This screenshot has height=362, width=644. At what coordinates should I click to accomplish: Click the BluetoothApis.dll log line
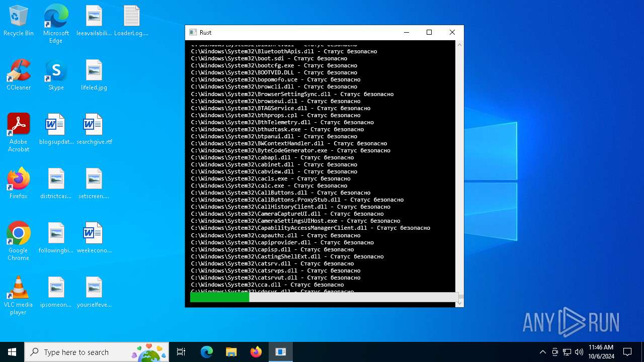click(284, 51)
